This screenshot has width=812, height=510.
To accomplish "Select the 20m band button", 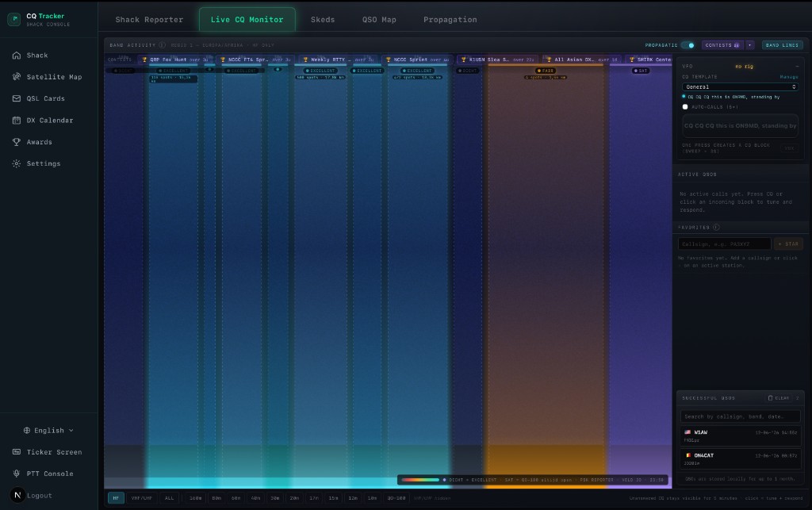I will [294, 498].
